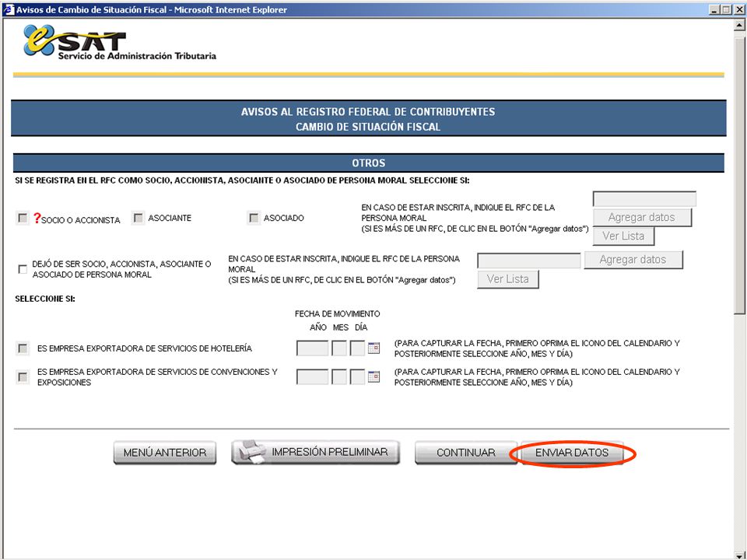
Task: Click the 'CAMBIO DE SITUACIÓN FISCAL' heading
Action: click(368, 127)
